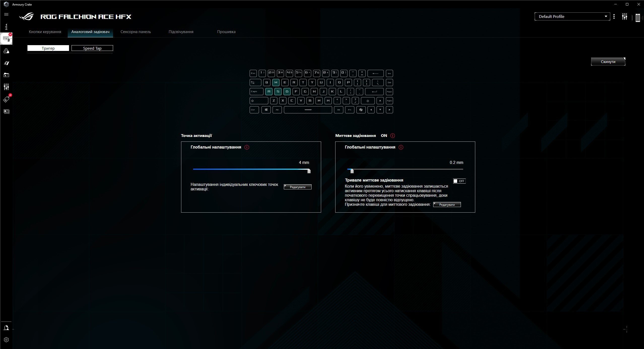Image resolution: width=644 pixels, height=349 pixels.
Task: Open the deals tag sidebar icon
Action: 6,99
